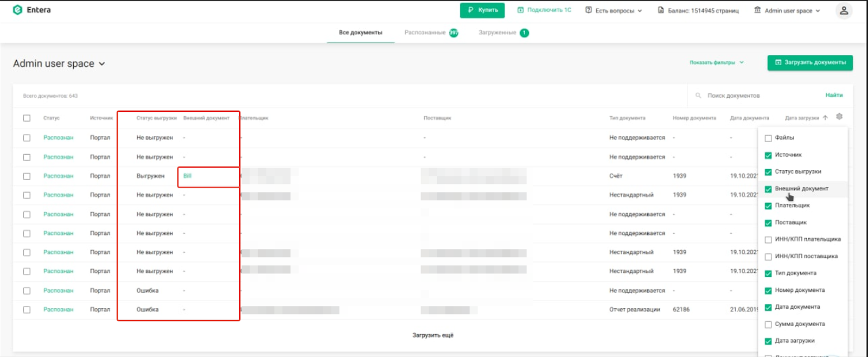Click the Найти link

tap(834, 95)
